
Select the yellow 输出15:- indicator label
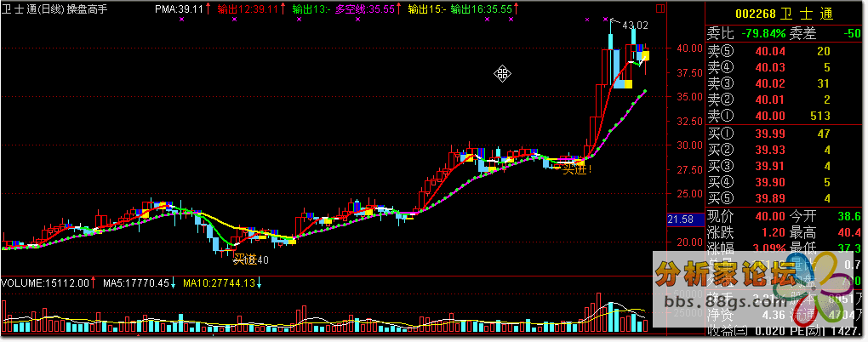(x=427, y=9)
